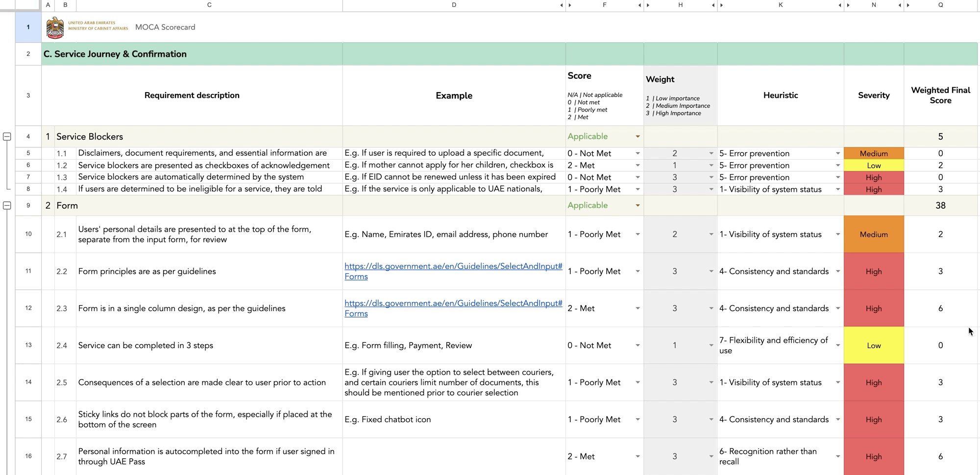Image resolution: width=980 pixels, height=475 pixels.
Task: Open Form section Applicable dropdown
Action: 637,206
